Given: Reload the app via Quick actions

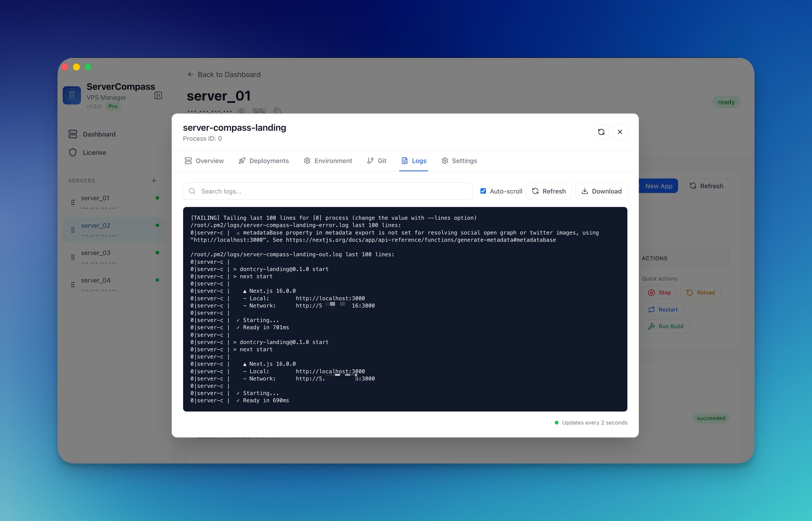Looking at the screenshot, I should click(700, 292).
